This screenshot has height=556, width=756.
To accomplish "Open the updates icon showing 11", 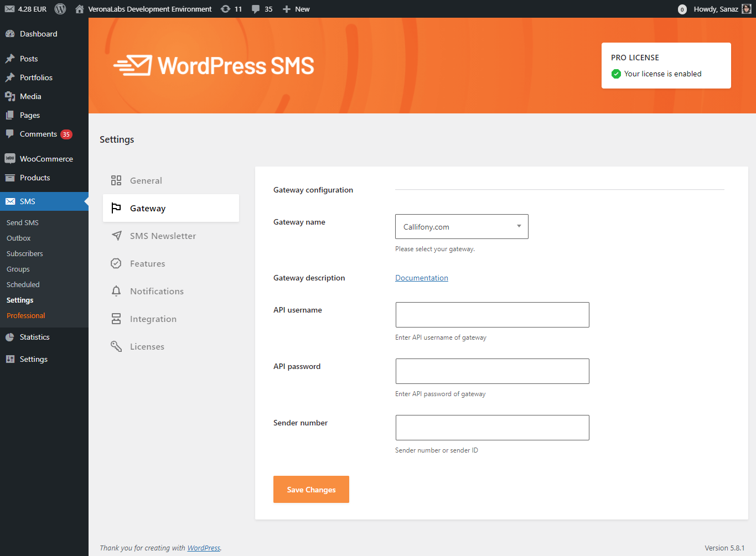I will point(225,9).
